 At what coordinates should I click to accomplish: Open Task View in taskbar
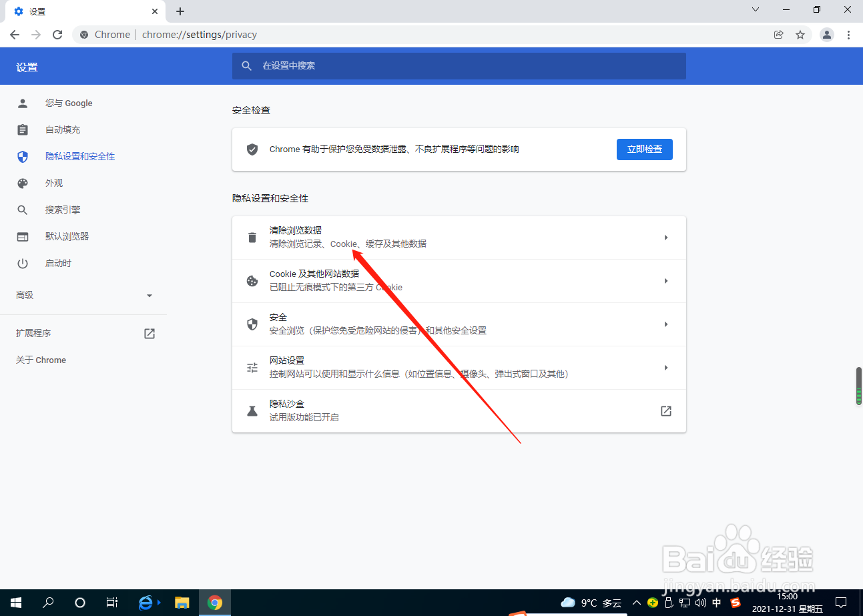(x=112, y=603)
